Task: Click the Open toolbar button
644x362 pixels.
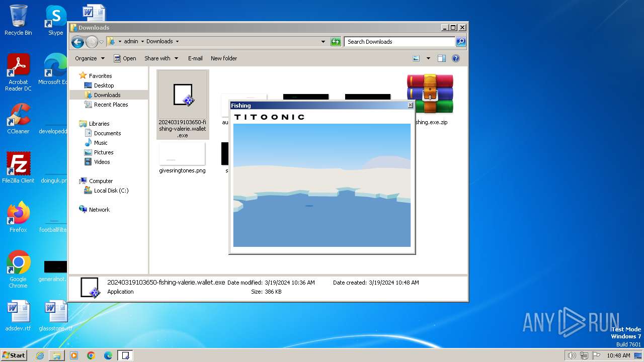Action: (x=125, y=58)
